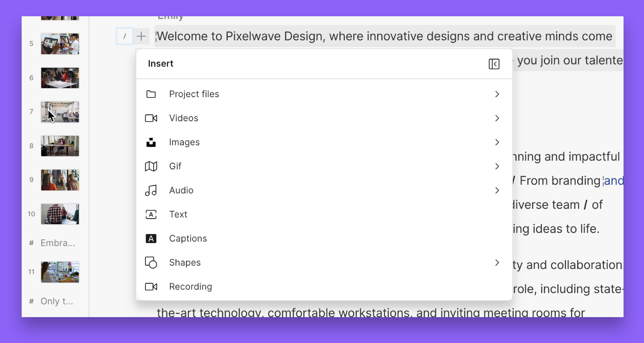The image size is (644, 343).
Task: Select scene 8 thumbnail
Action: (x=60, y=146)
